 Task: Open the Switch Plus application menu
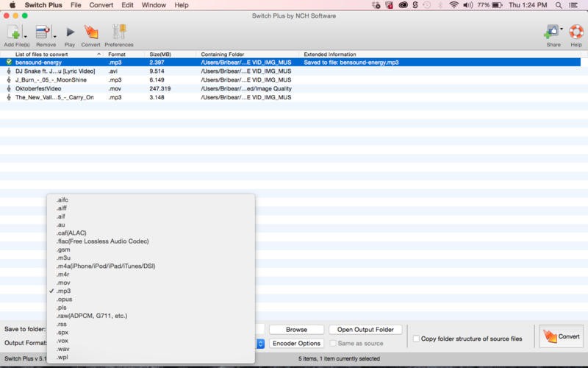tap(43, 5)
